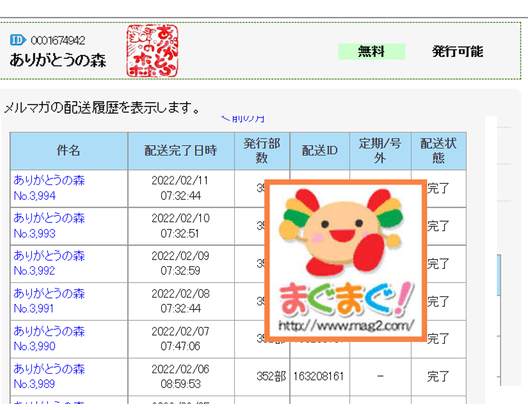Select the date 2022/02/08 07:32:44
This screenshot has height=410, width=532.
181,301
